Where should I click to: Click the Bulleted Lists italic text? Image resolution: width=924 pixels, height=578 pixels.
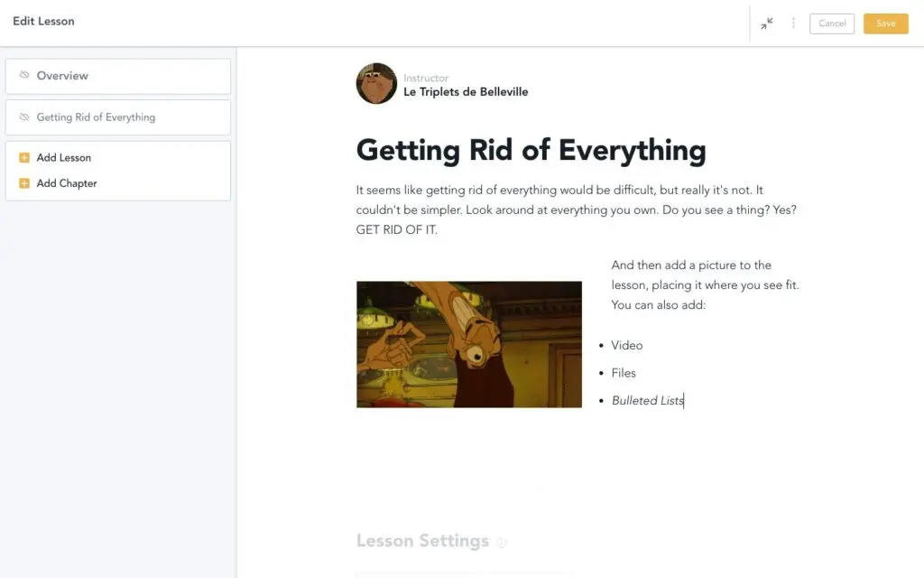pyautogui.click(x=647, y=400)
